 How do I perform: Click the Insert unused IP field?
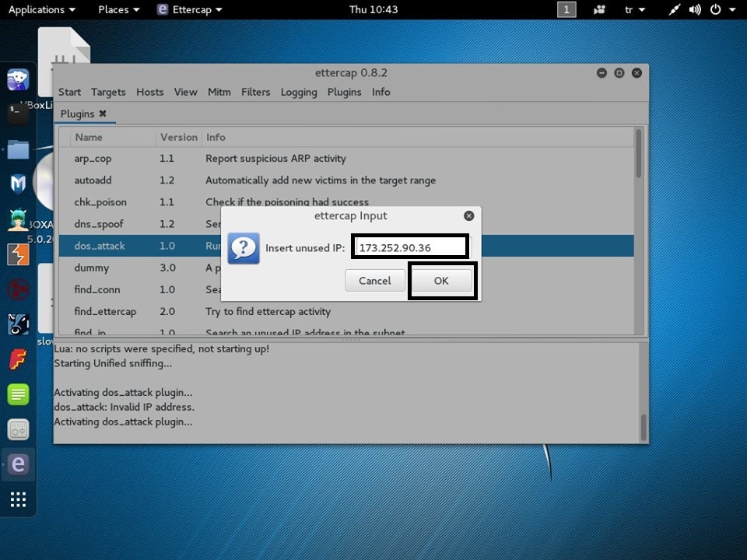[x=410, y=247]
